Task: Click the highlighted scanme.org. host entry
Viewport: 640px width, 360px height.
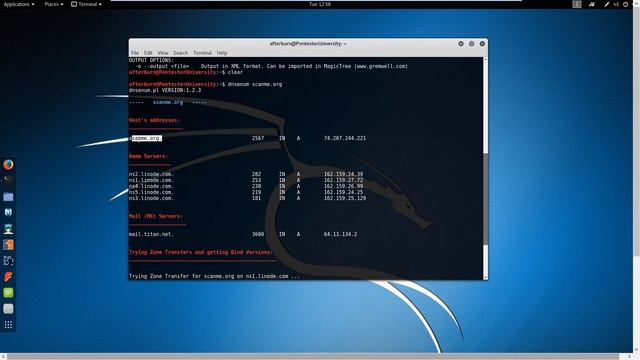Action: 146,138
